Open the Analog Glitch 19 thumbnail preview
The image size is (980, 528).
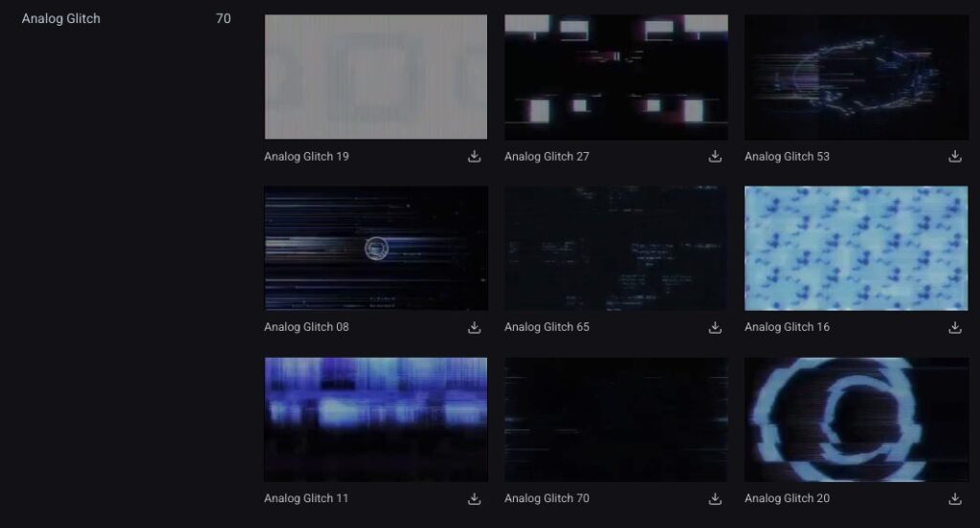click(375, 77)
